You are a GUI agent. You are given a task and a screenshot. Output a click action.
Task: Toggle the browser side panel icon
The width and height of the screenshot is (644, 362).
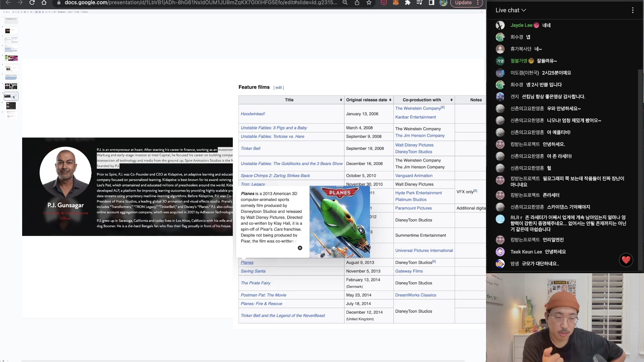(431, 3)
